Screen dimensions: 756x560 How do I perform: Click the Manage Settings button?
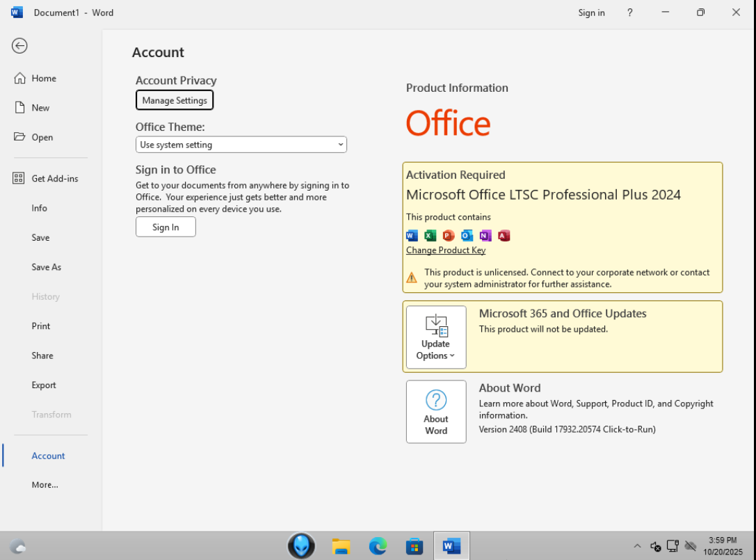pos(175,100)
